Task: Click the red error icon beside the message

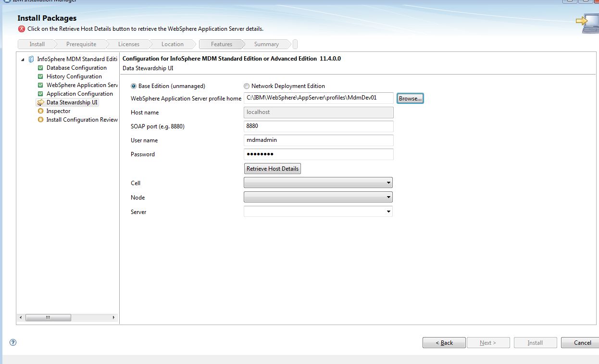Action: 21,29
